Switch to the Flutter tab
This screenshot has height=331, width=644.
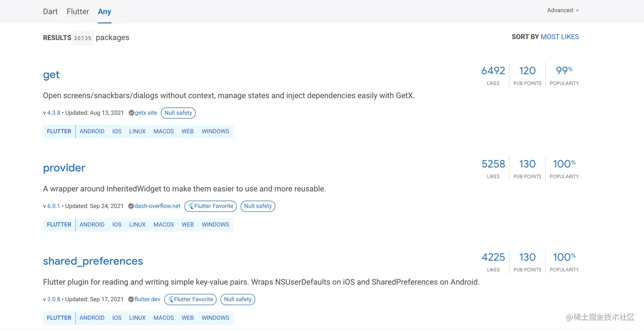78,11
